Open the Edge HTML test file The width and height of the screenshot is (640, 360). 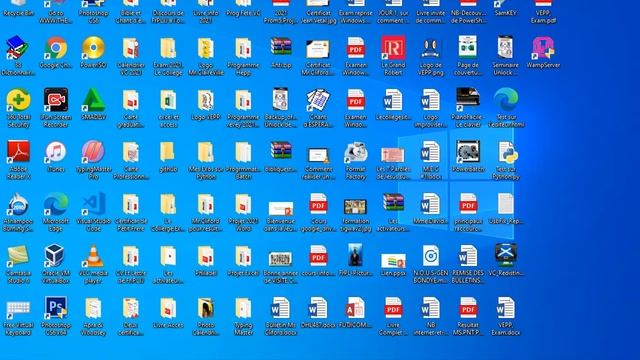click(506, 100)
